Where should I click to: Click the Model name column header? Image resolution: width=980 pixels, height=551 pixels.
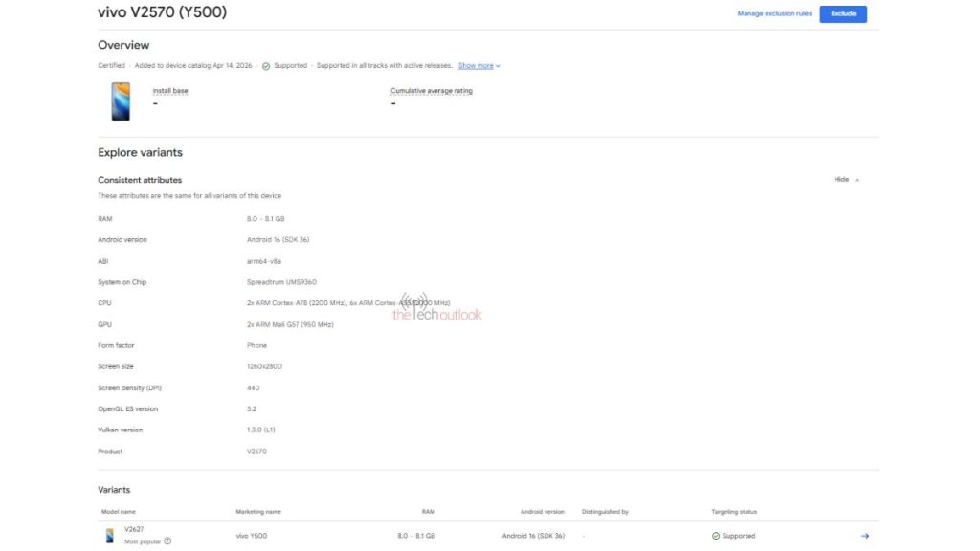[118, 512]
